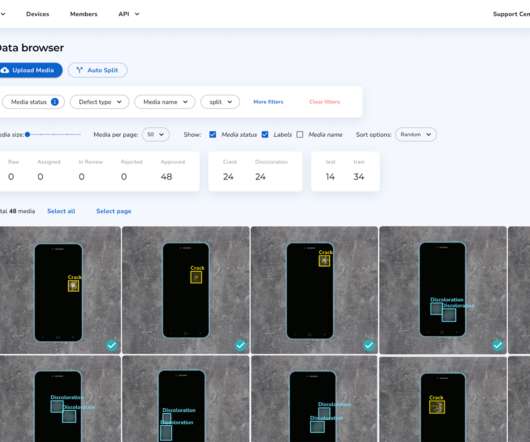Expand the API dropdown menu
Screen dimensions: 530x442
pos(129,14)
